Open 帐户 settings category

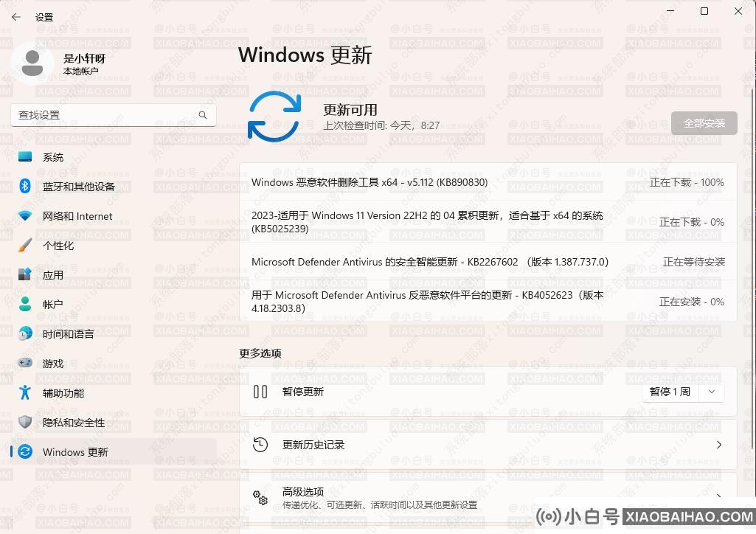coord(114,304)
